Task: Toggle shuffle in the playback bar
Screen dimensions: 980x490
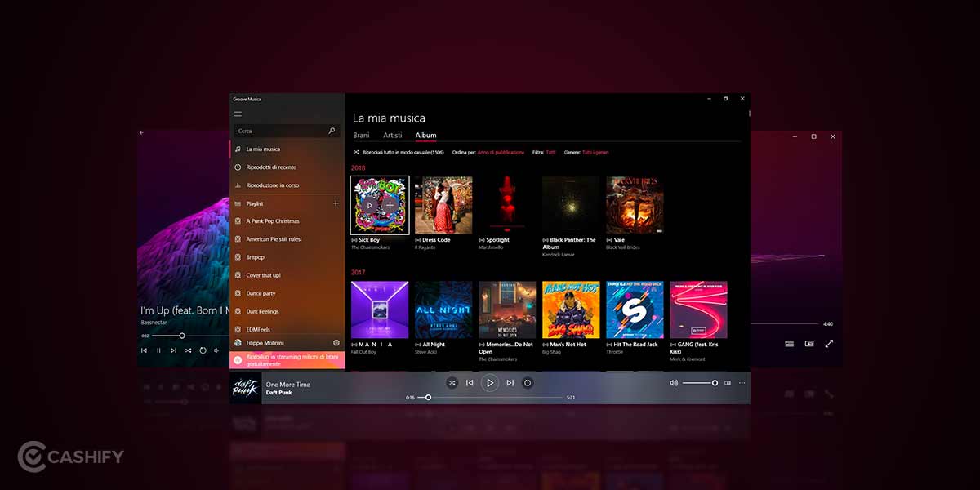Action: pos(452,382)
